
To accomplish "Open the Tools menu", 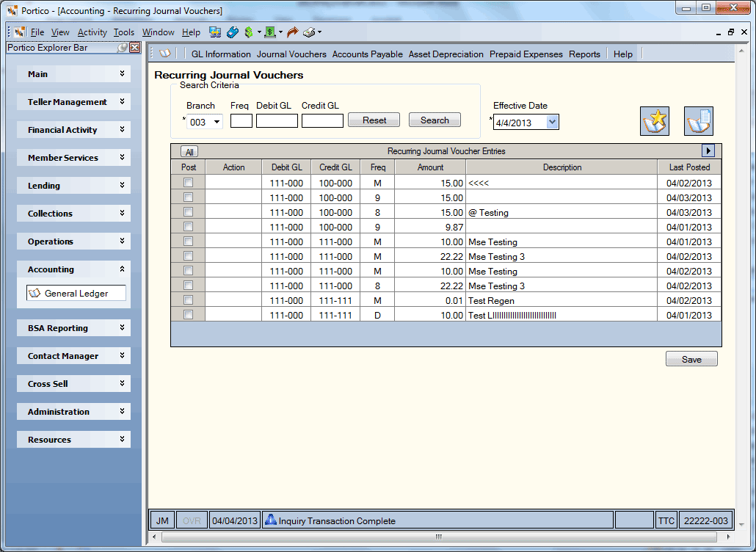I will tap(124, 32).
